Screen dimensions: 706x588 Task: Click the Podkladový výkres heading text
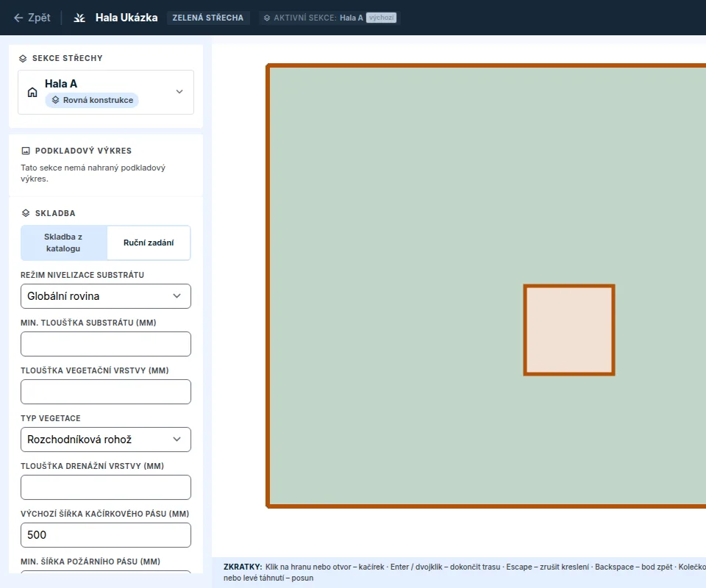(83, 151)
